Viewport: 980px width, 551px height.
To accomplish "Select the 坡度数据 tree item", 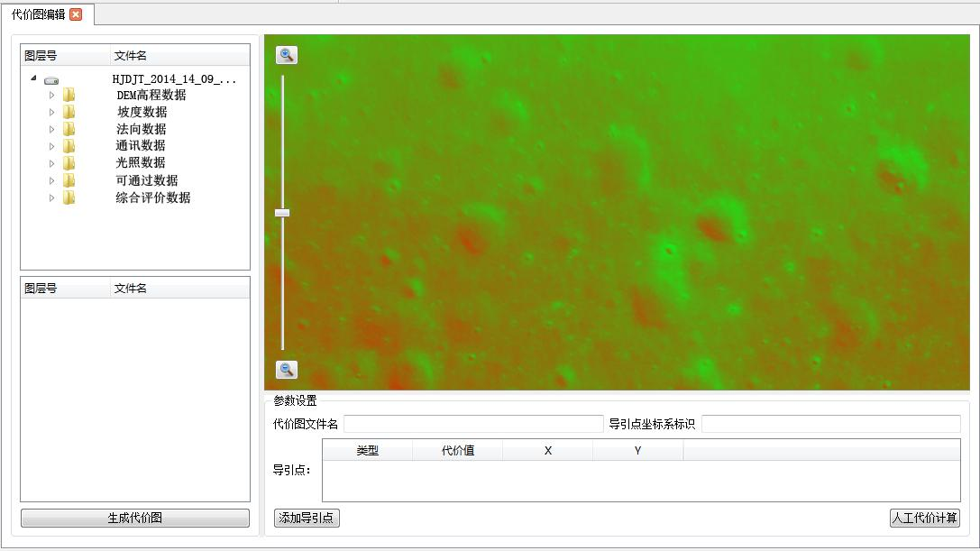I will [142, 112].
